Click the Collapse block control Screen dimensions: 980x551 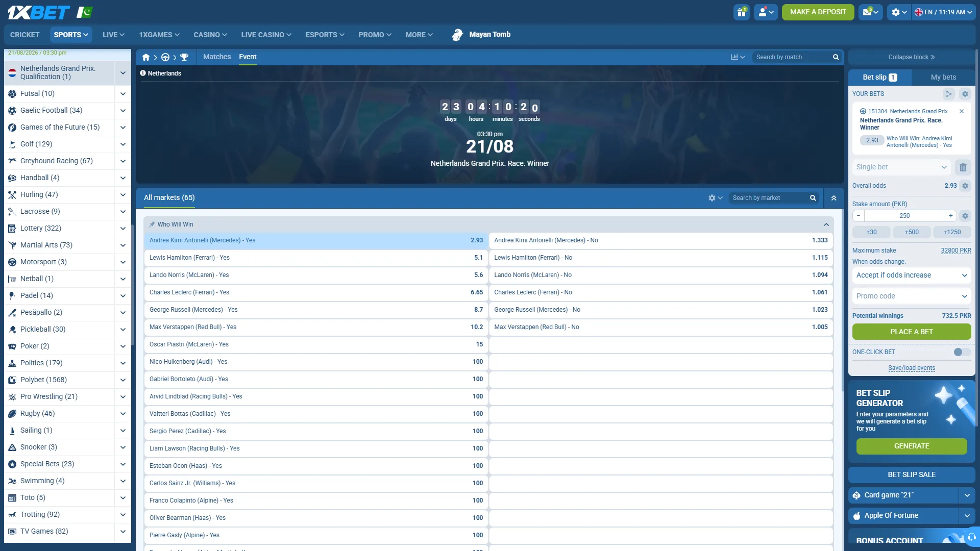912,57
